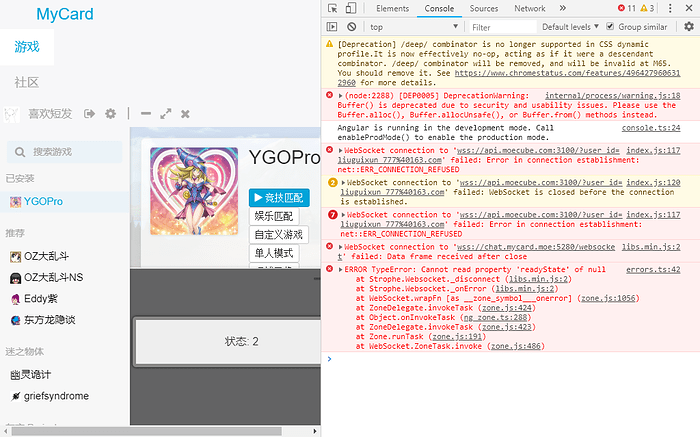Open the Default levels dropdown
Viewport: 700px width, 437px height.
click(570, 27)
